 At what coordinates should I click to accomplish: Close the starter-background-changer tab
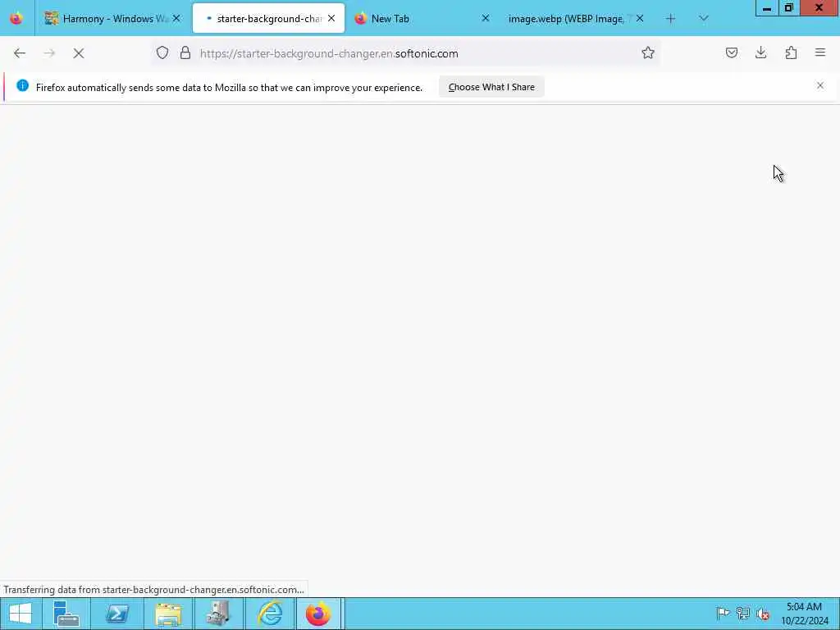coord(331,18)
